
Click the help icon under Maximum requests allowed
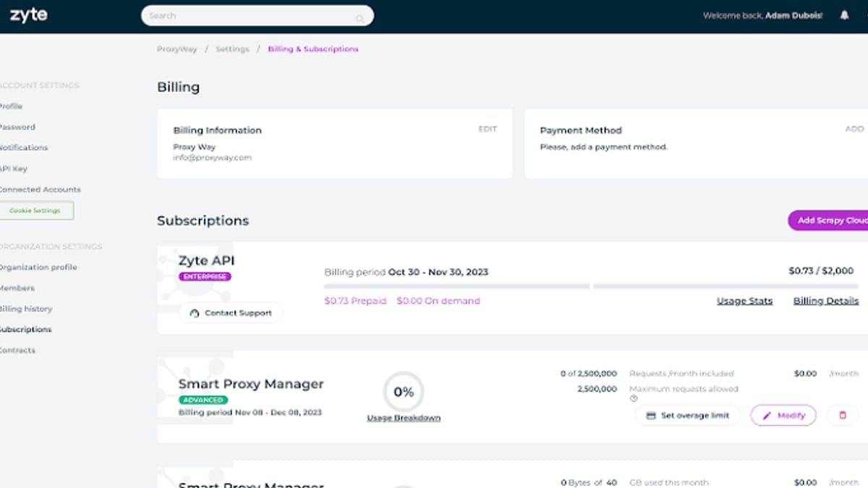634,398
